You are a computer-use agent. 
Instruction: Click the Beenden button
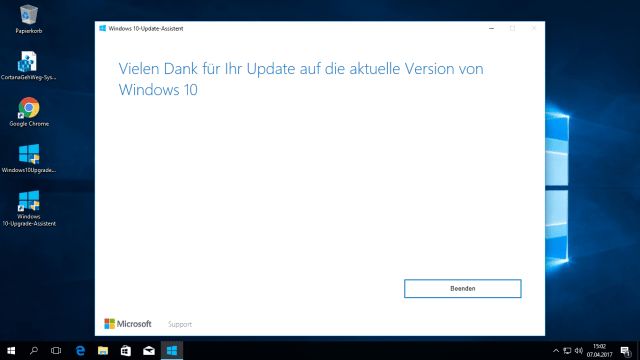click(462, 289)
